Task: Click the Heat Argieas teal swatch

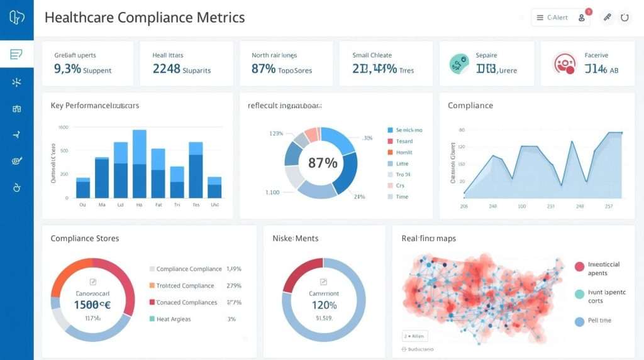Action: [x=152, y=319]
